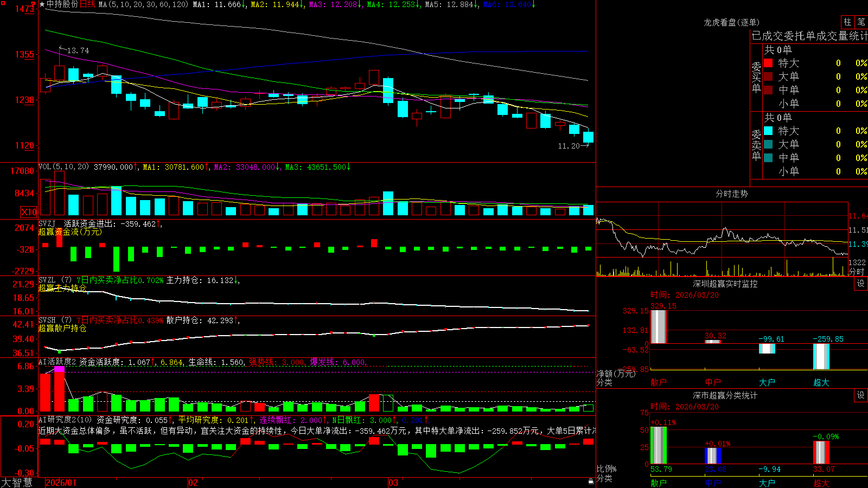This screenshot has width=868, height=488.
Task: Click the 委卖单 section label
Action: (x=756, y=145)
